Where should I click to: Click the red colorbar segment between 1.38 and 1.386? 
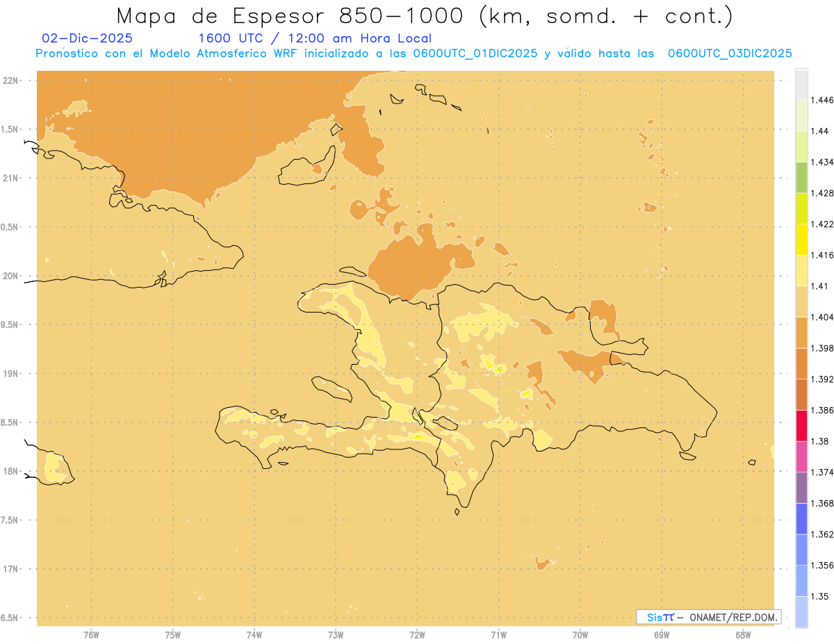pyautogui.click(x=801, y=425)
